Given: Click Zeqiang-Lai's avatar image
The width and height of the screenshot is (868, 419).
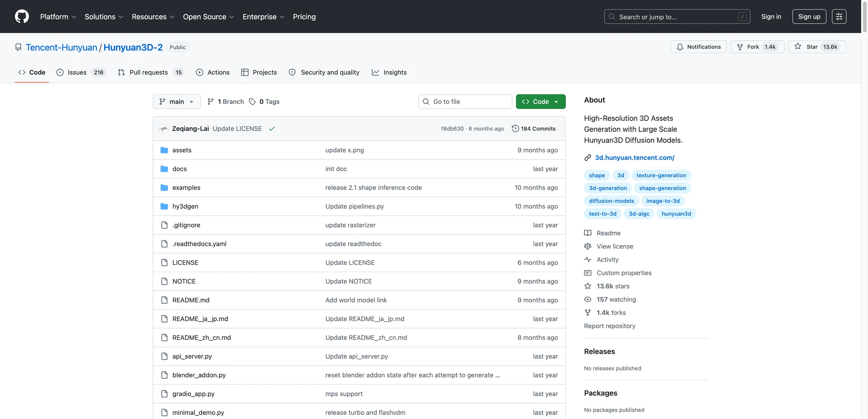Looking at the screenshot, I should click(164, 129).
